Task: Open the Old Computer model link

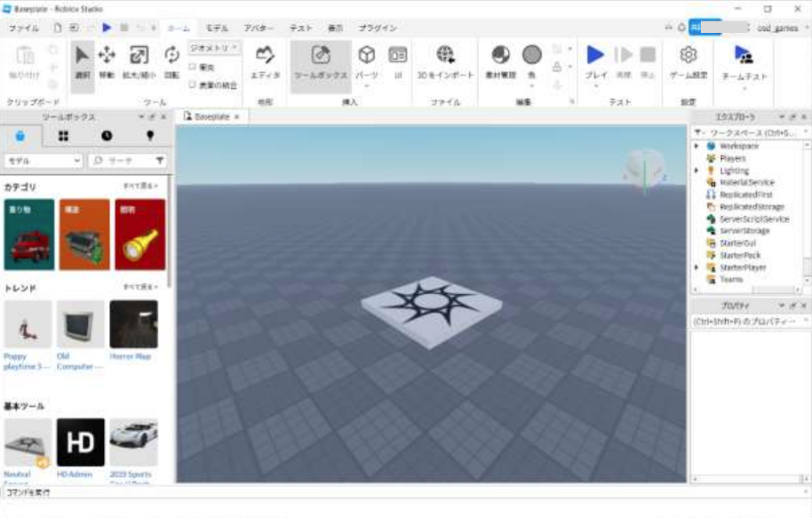Action: tap(80, 361)
